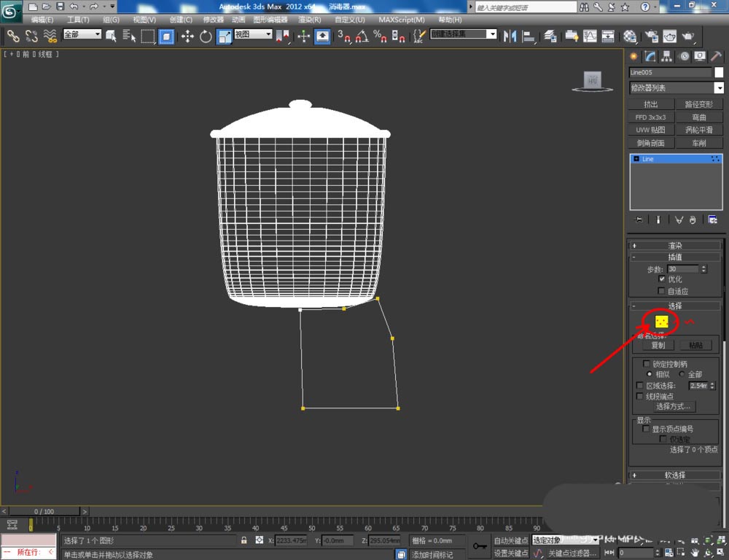Click the pin stack icon below the modifier stack
729x560 pixels.
[639, 219]
